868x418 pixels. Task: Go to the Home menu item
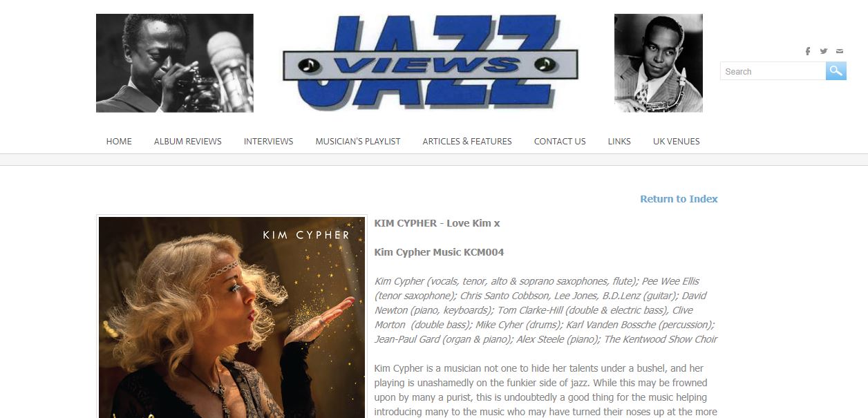tap(119, 141)
